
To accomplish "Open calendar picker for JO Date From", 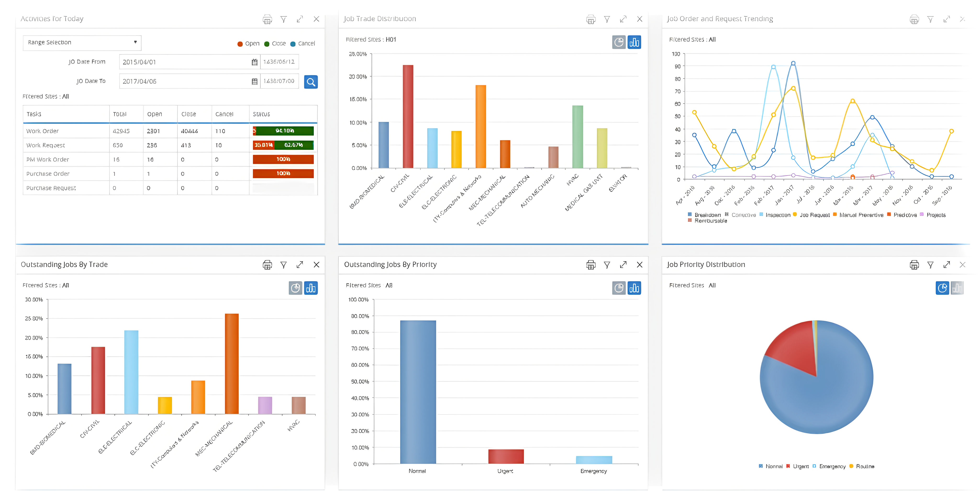I will [255, 62].
